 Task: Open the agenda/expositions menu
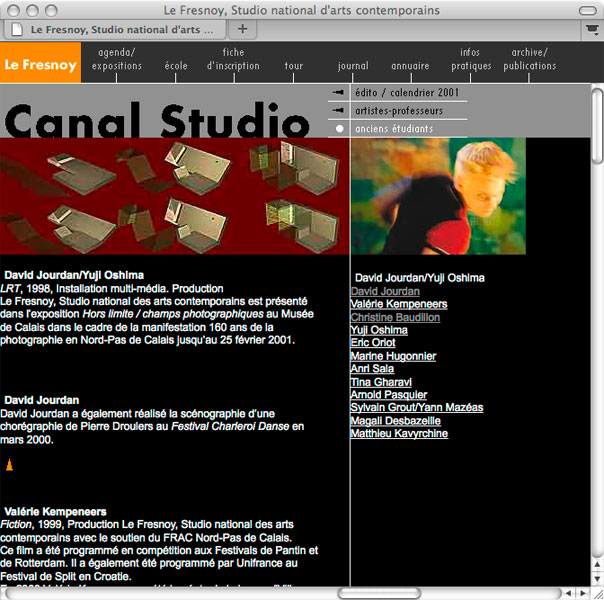[x=117, y=59]
